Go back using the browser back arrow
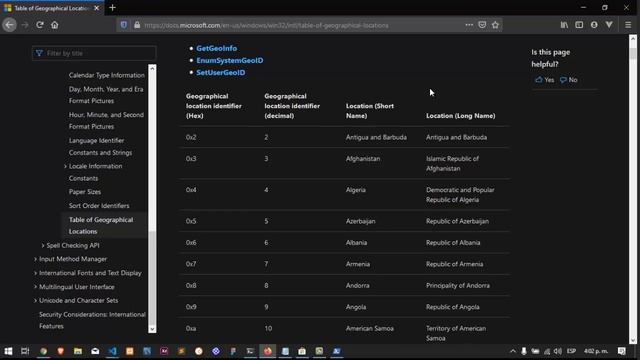The image size is (640, 360). click(9, 25)
